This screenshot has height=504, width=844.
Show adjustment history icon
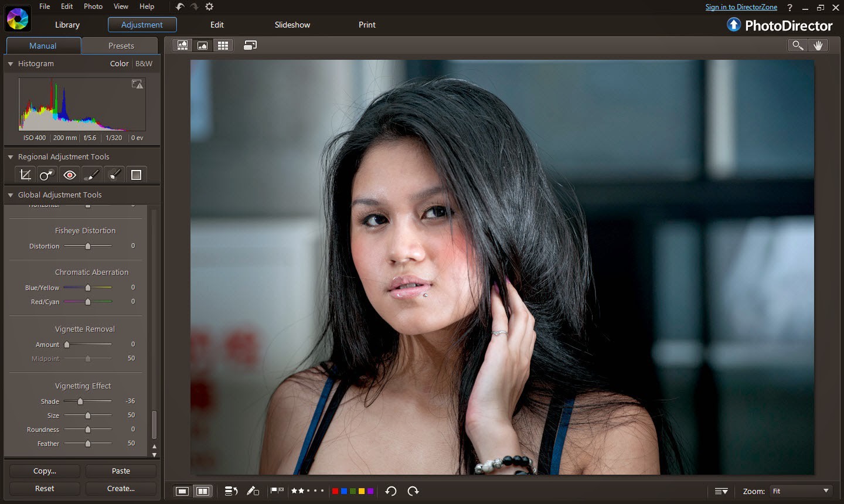pyautogui.click(x=231, y=491)
